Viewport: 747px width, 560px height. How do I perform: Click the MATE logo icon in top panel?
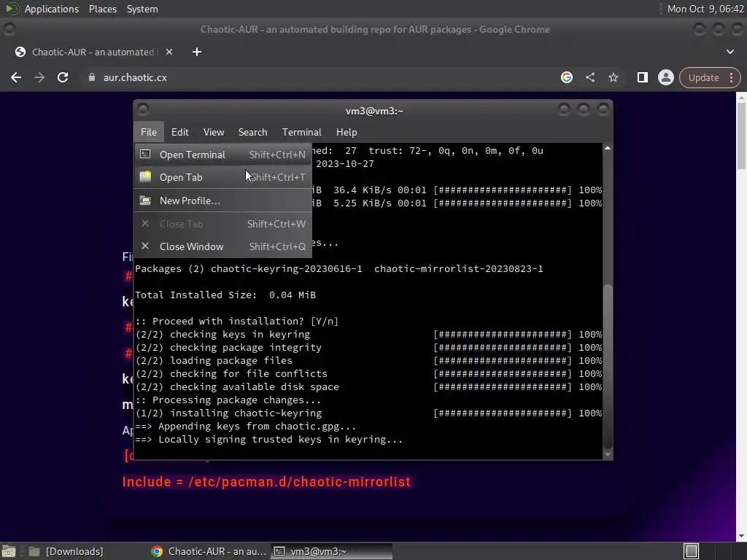[x=12, y=9]
